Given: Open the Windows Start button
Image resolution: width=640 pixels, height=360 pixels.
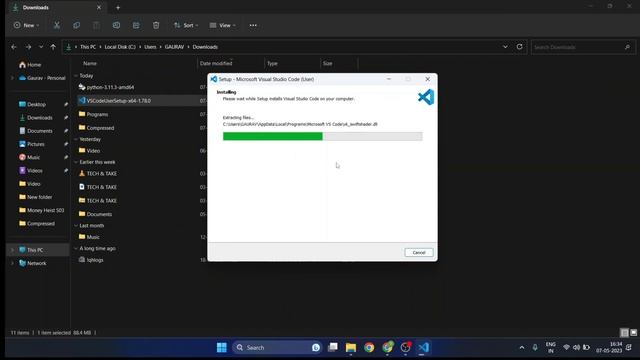Looking at the screenshot, I should 222,347.
